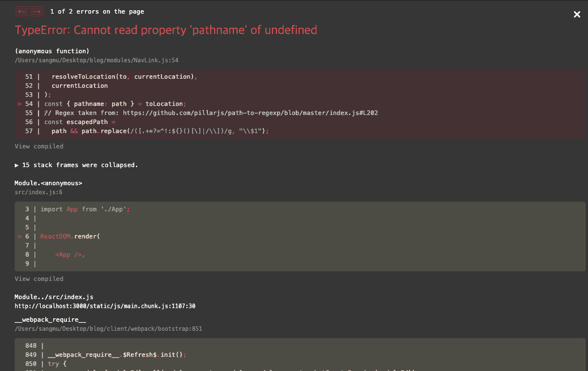Click the __webpack_require__ code snippet block

300,354
